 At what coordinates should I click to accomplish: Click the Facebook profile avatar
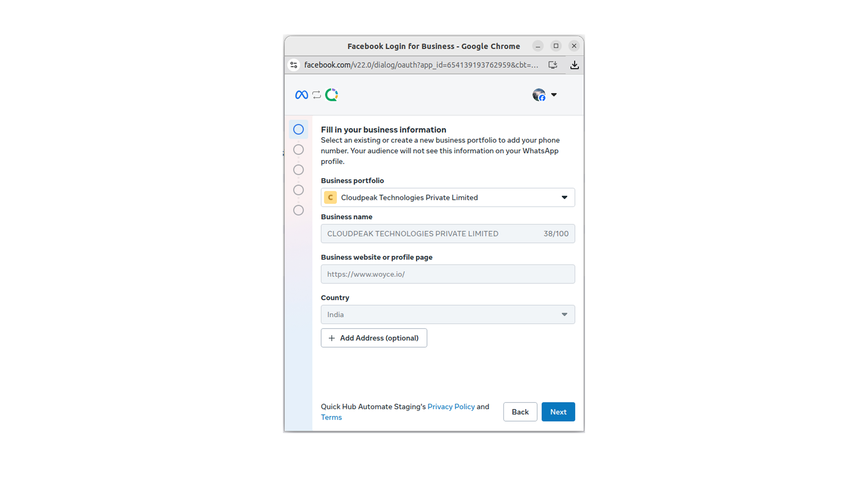539,95
